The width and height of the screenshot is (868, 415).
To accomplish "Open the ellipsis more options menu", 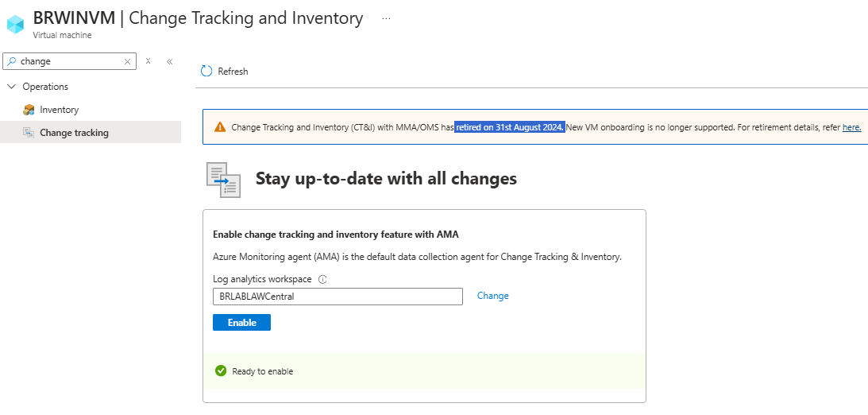I will (386, 18).
